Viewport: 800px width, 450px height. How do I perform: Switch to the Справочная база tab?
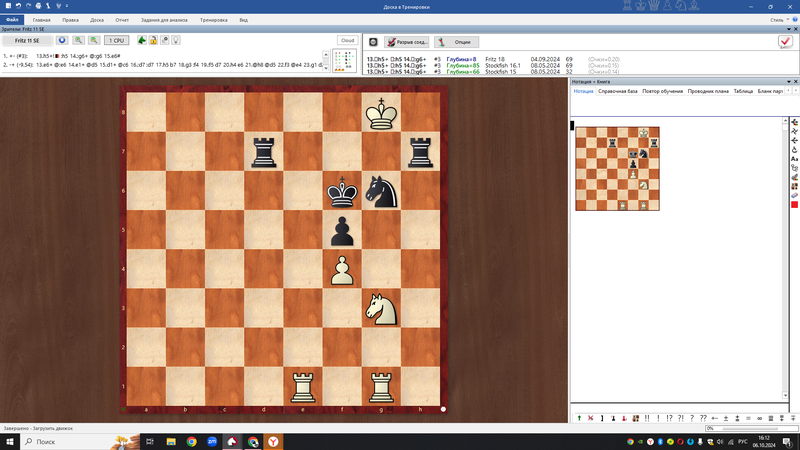(x=618, y=91)
